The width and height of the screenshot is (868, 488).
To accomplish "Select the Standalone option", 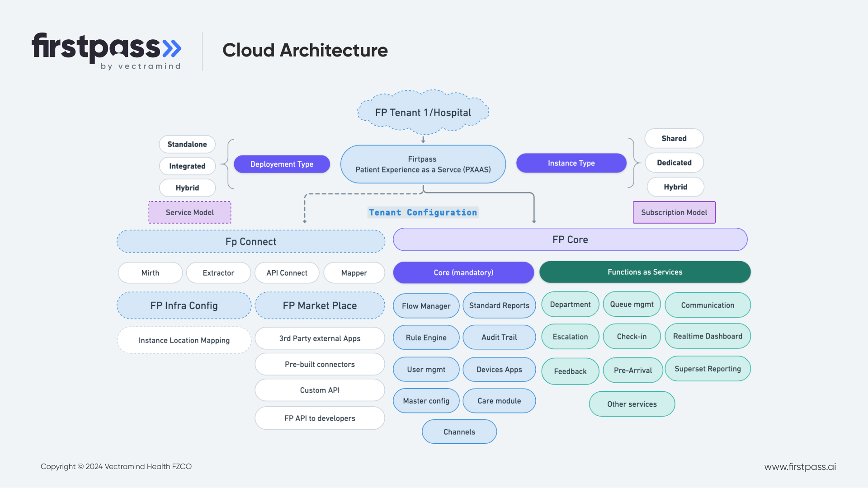I will click(x=187, y=144).
